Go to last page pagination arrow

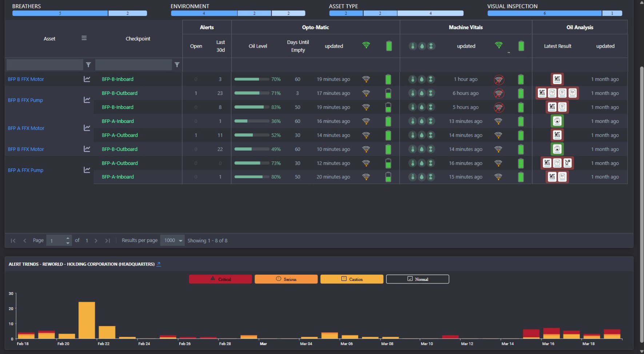[x=108, y=240]
